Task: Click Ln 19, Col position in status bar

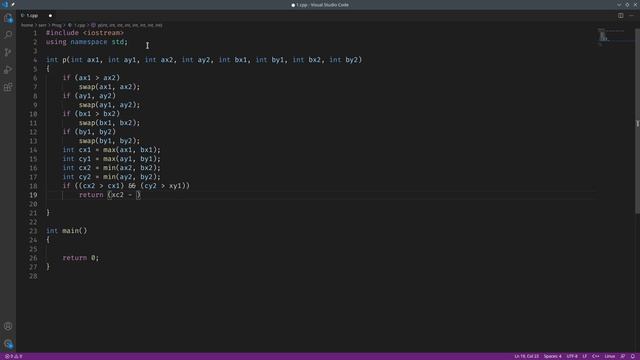Action: pyautogui.click(x=526, y=356)
